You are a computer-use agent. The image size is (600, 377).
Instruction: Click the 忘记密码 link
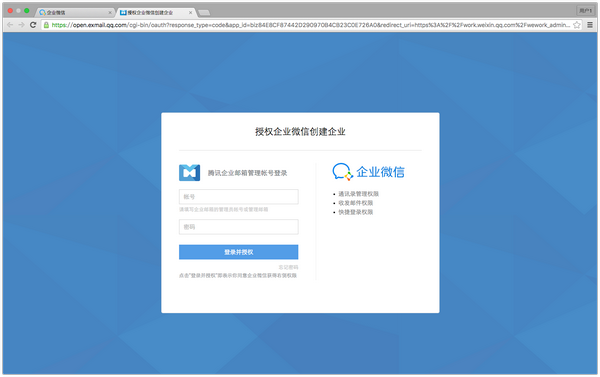(x=288, y=267)
